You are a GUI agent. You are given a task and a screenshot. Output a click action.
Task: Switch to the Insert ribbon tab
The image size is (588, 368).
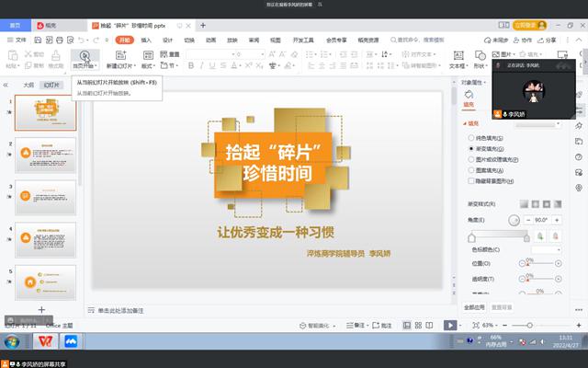(146, 40)
